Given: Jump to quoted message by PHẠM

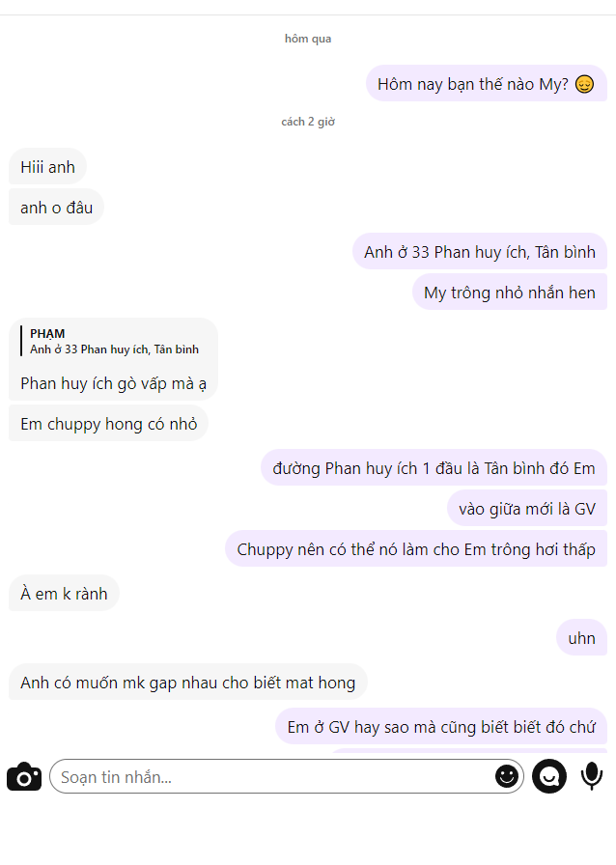Looking at the screenshot, I should [x=114, y=342].
